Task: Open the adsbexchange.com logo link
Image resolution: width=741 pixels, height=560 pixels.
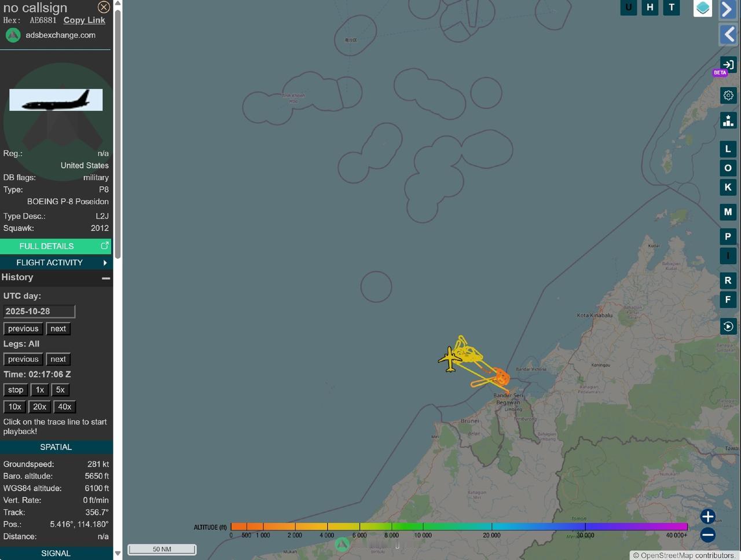Action: 50,35
